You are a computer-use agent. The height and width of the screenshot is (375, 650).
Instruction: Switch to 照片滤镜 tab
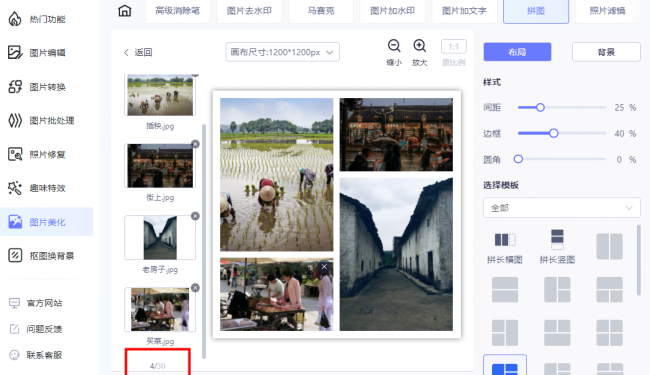point(607,11)
